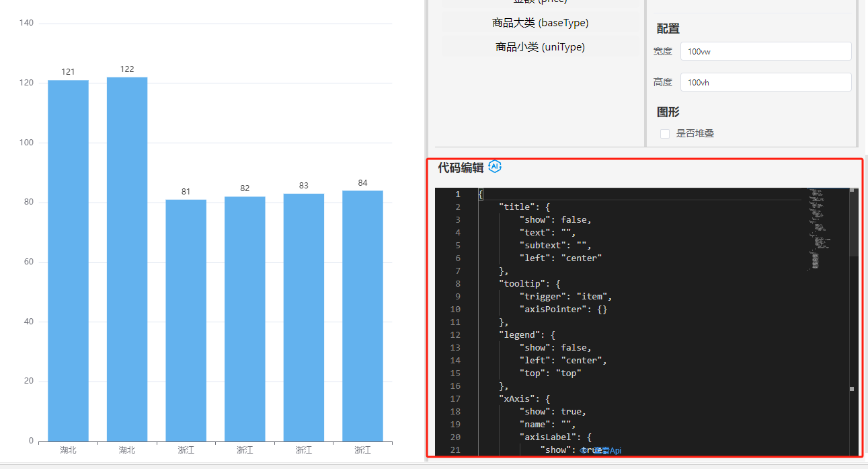Click the AI icon beside 代码编辑
The height and width of the screenshot is (469, 868).
[495, 167]
